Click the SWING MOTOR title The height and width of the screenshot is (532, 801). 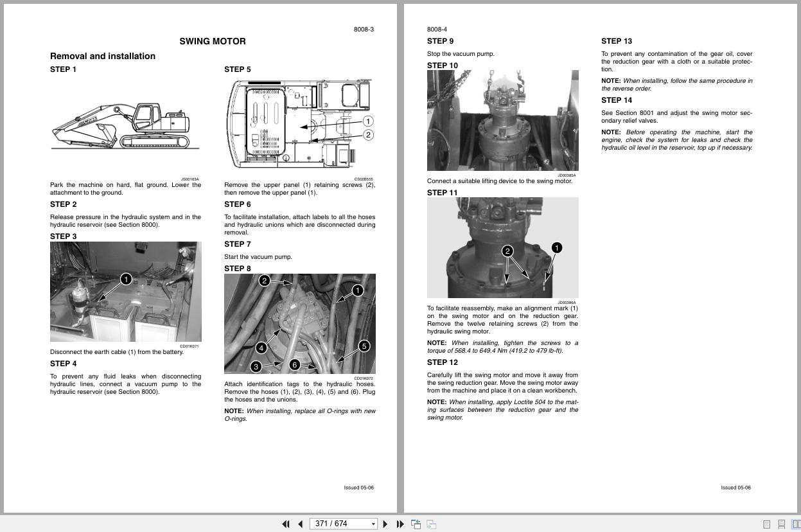coord(213,41)
